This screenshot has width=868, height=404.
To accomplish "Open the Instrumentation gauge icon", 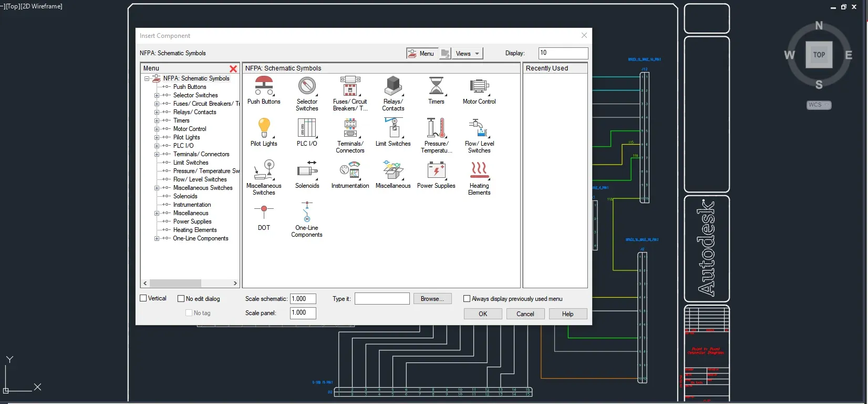I will pyautogui.click(x=350, y=170).
